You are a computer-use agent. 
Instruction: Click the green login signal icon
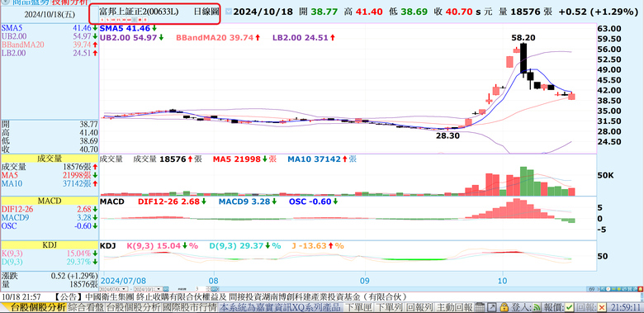[x=537, y=307]
